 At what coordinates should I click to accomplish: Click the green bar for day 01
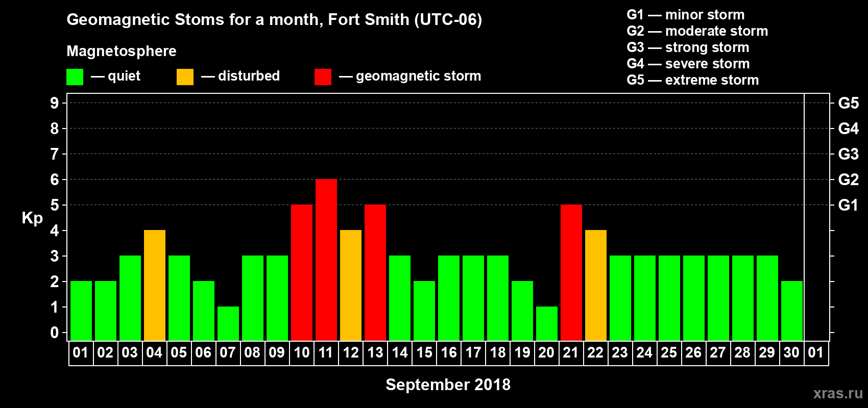coord(81,311)
